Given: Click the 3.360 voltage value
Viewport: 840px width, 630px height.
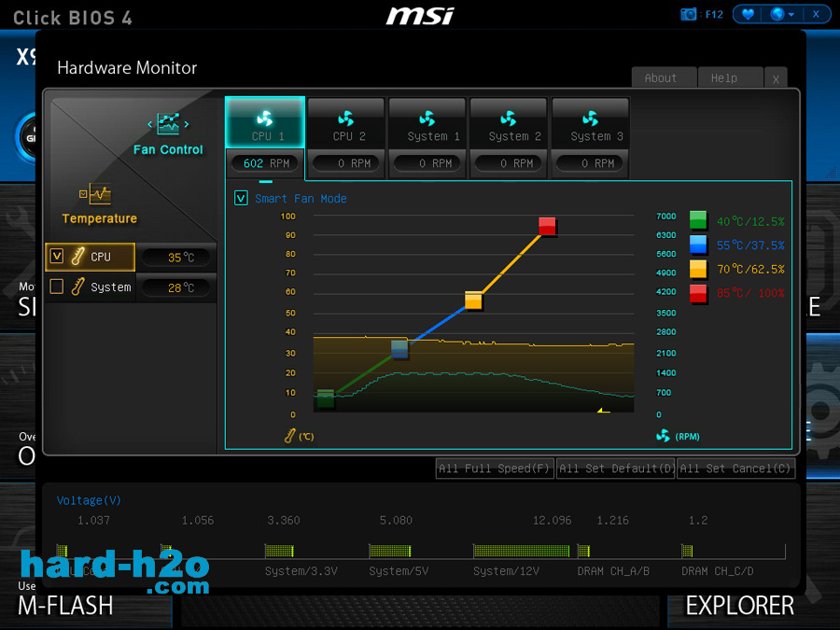Looking at the screenshot, I should pyautogui.click(x=284, y=521).
